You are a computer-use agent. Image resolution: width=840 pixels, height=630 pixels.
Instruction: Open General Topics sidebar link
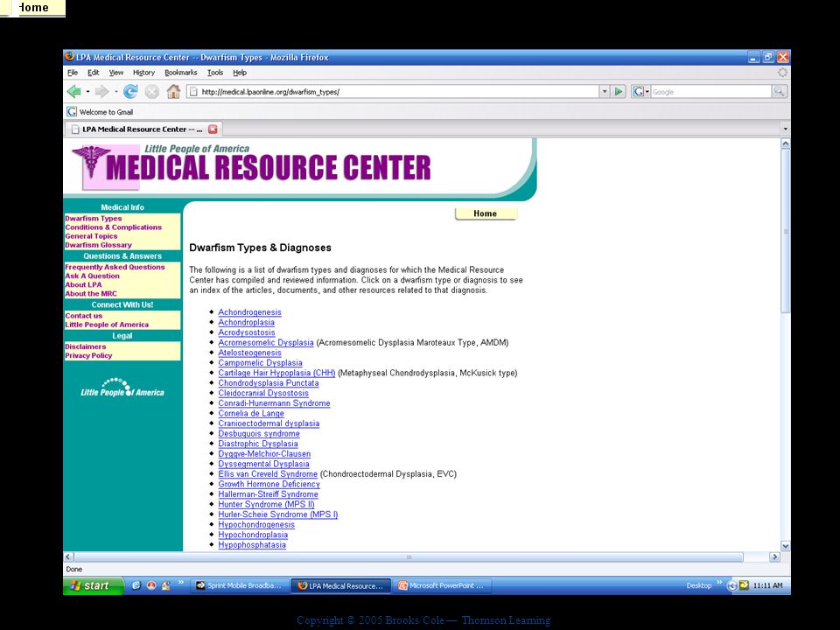(x=91, y=235)
